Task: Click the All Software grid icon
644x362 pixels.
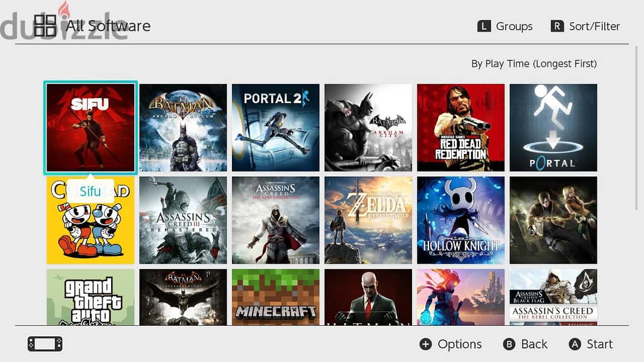Action: pyautogui.click(x=45, y=26)
